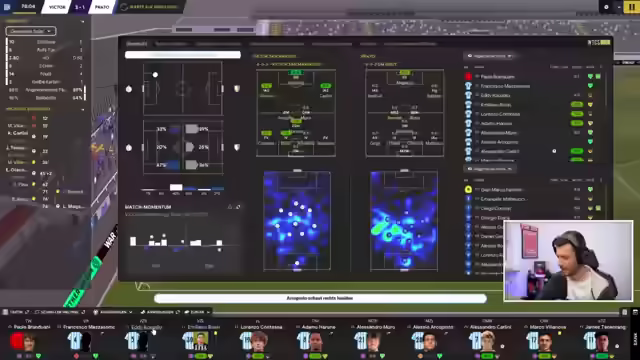Expand the Rufen dropdown in the bottom toolbar

[197, 312]
